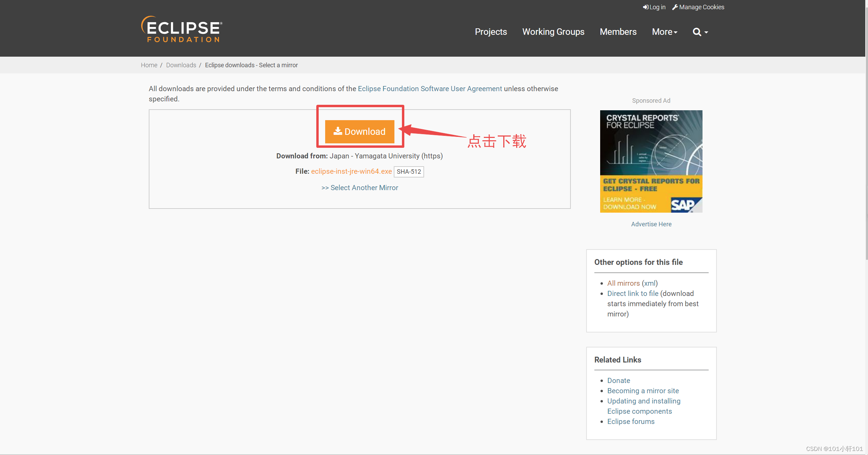Click the Advertise Here link
This screenshot has height=455, width=868.
coord(651,224)
